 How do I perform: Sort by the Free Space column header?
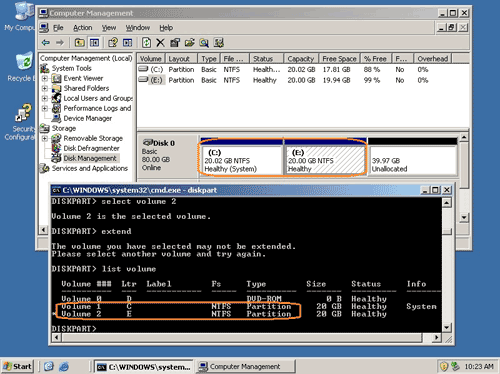pyautogui.click(x=340, y=59)
